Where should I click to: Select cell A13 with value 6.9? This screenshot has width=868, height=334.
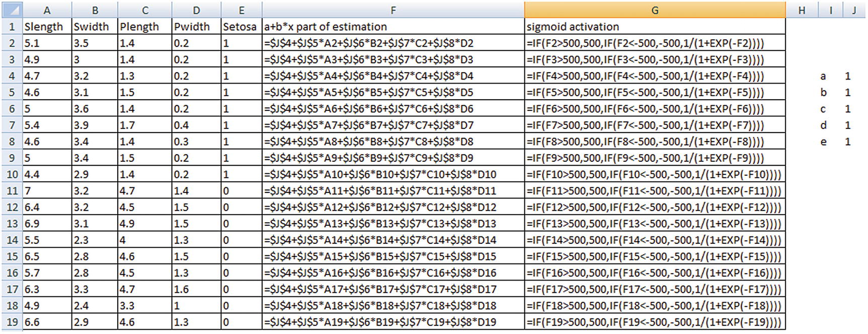point(47,224)
